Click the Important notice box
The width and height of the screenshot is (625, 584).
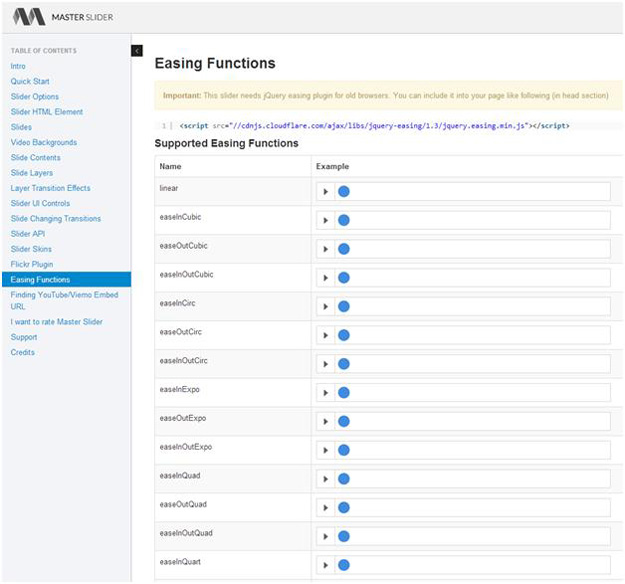(x=388, y=96)
